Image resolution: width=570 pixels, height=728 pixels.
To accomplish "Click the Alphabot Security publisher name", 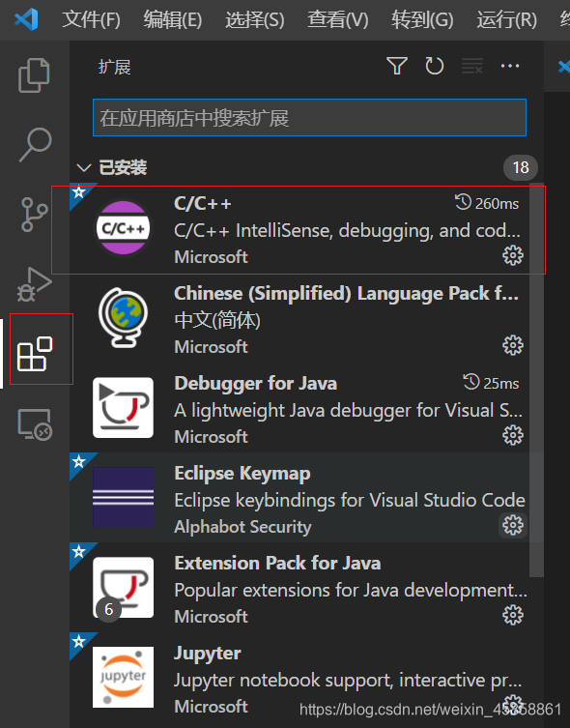I will [x=242, y=527].
